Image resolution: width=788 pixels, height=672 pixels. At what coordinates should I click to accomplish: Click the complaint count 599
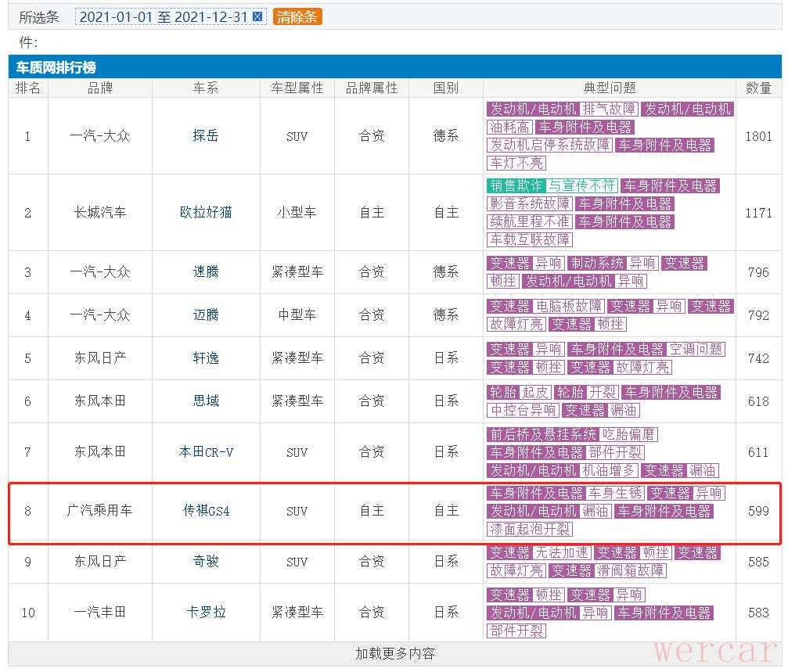coord(758,512)
